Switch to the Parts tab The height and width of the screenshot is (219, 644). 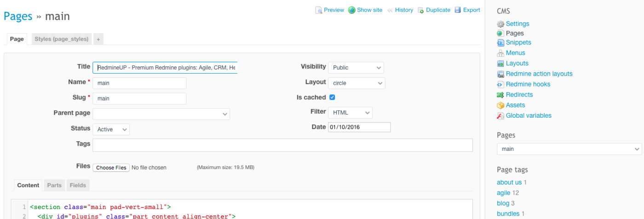pos(54,185)
